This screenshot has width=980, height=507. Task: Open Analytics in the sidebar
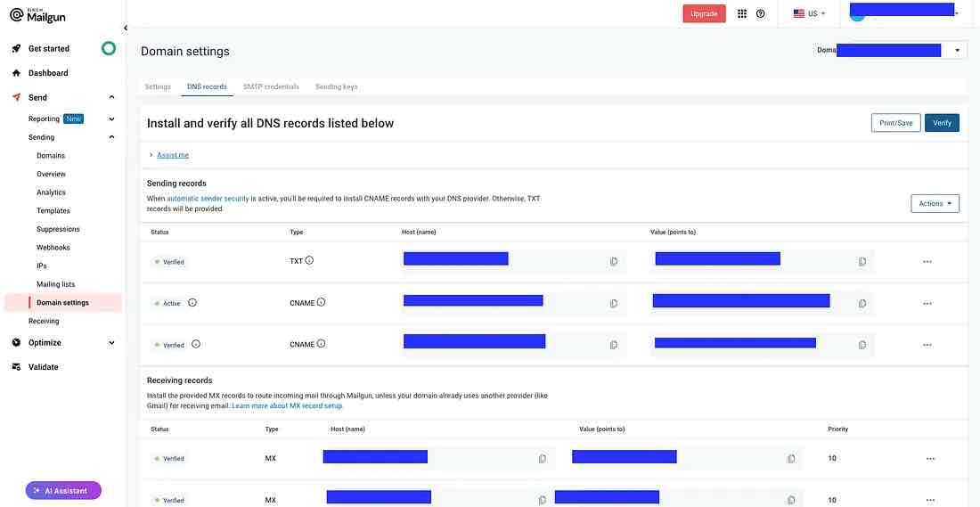(52, 192)
